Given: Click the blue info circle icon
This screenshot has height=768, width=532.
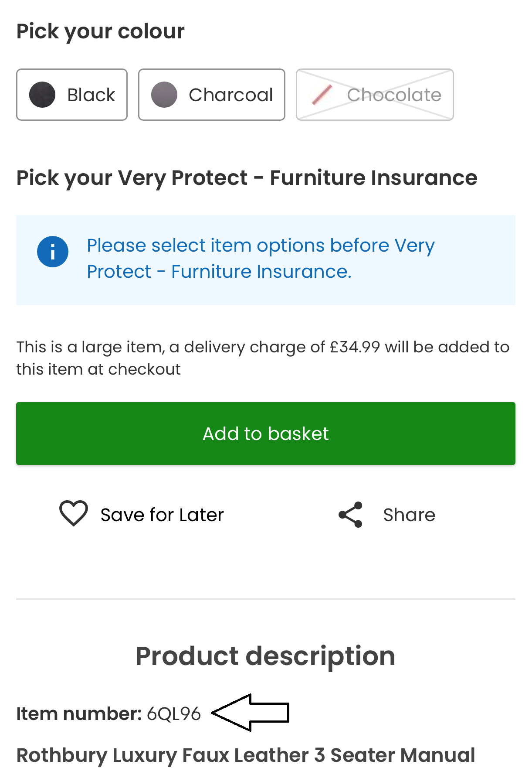Looking at the screenshot, I should [x=53, y=252].
